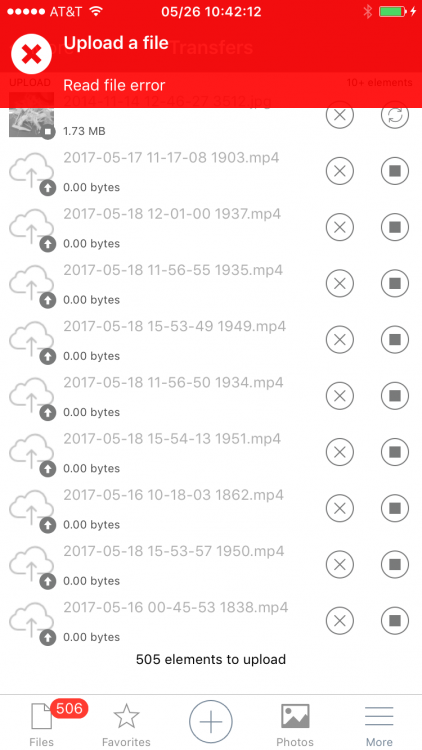
Task: Open the Photos tab
Action: 295,725
